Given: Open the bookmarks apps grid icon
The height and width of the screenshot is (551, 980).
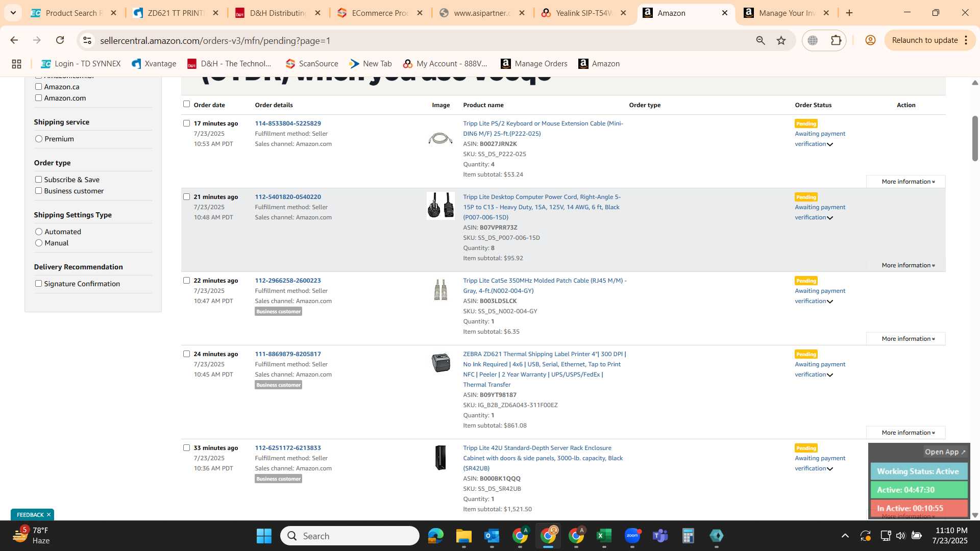Looking at the screenshot, I should [x=16, y=64].
